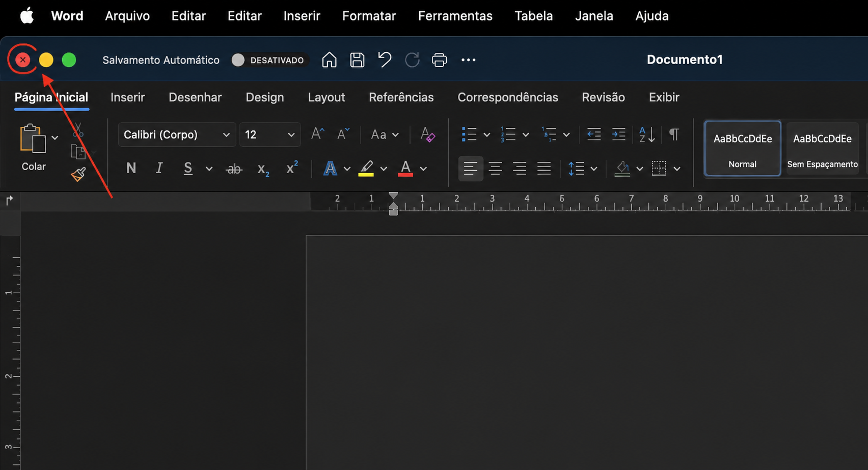Copy selection with the copy icon

click(x=78, y=152)
